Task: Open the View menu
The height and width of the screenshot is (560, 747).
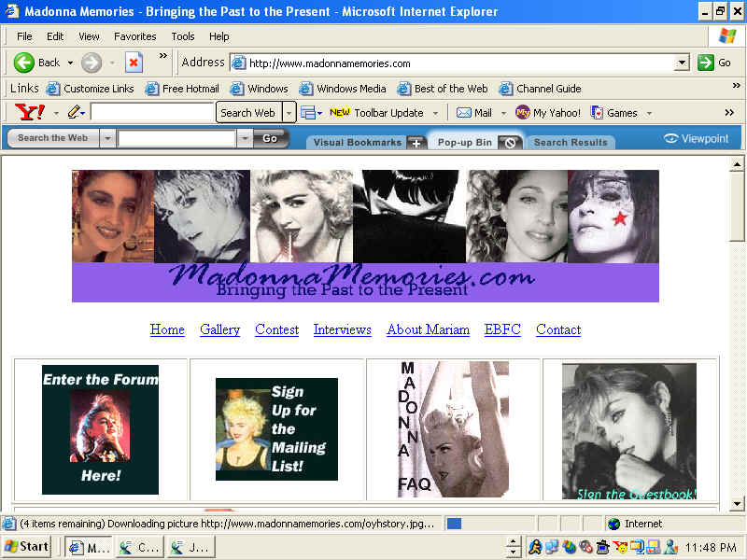Action: [x=89, y=36]
